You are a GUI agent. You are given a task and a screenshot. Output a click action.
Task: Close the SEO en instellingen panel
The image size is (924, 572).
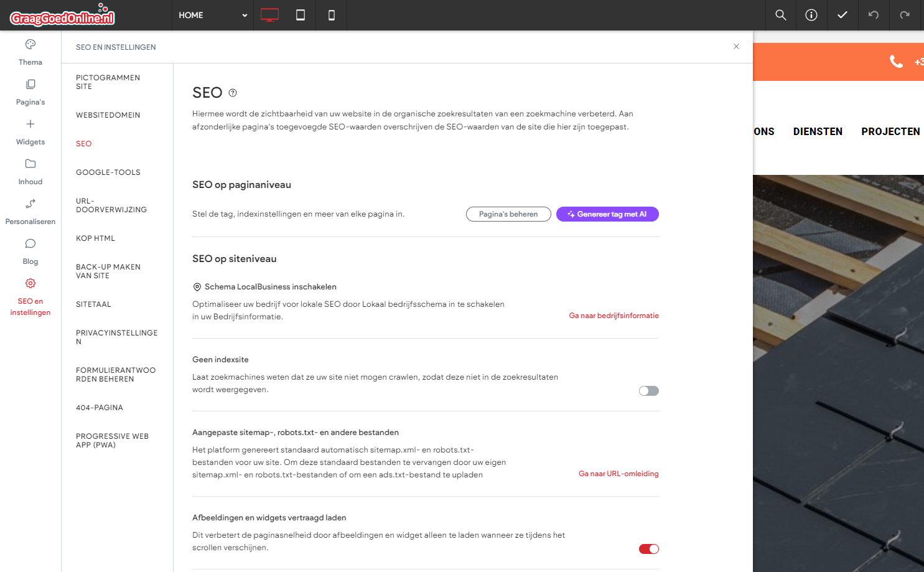tap(736, 47)
